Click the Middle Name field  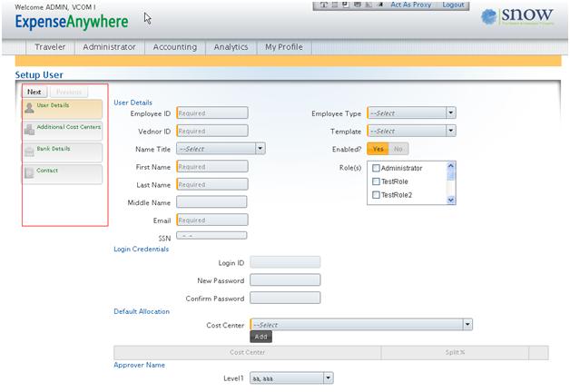tap(211, 202)
